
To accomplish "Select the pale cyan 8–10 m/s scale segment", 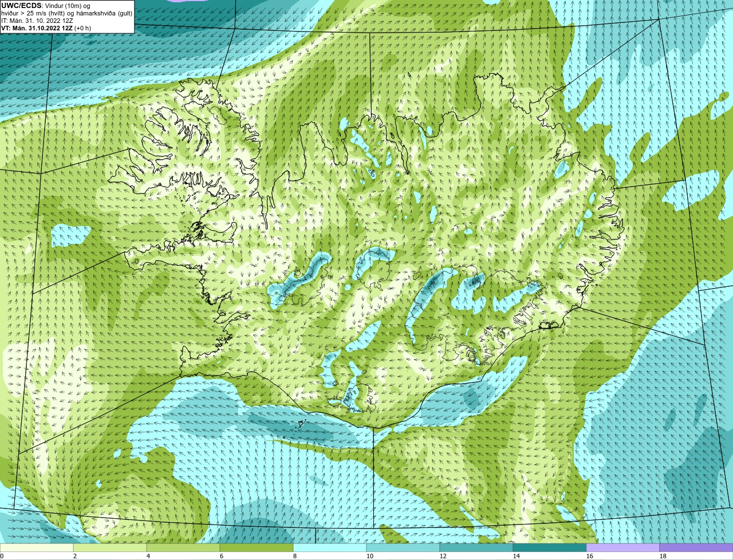I will pos(330,547).
